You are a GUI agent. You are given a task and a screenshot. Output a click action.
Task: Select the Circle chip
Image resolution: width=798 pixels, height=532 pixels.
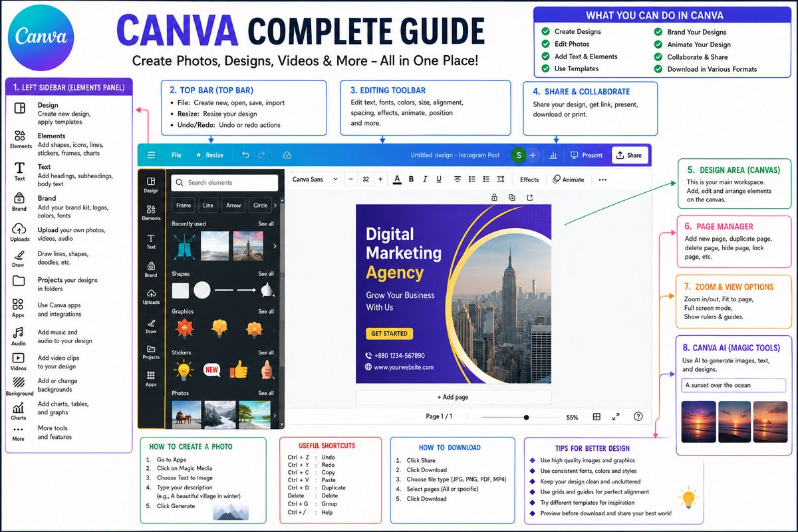260,205
